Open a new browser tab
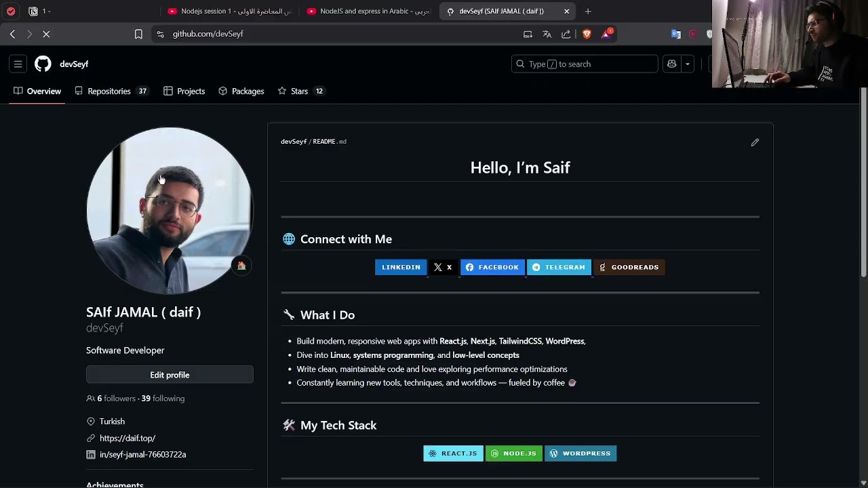 (588, 11)
